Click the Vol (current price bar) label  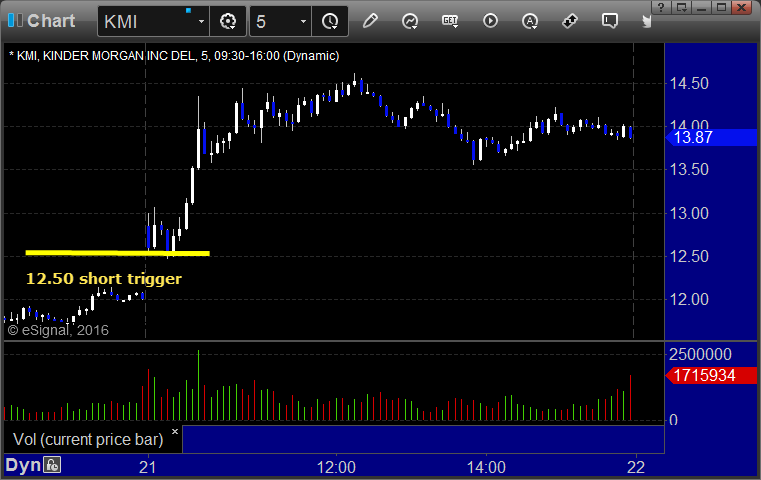[x=88, y=439]
